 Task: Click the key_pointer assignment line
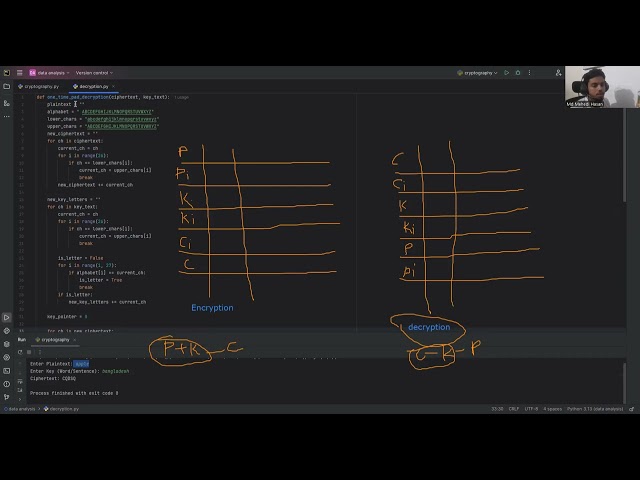[67, 317]
